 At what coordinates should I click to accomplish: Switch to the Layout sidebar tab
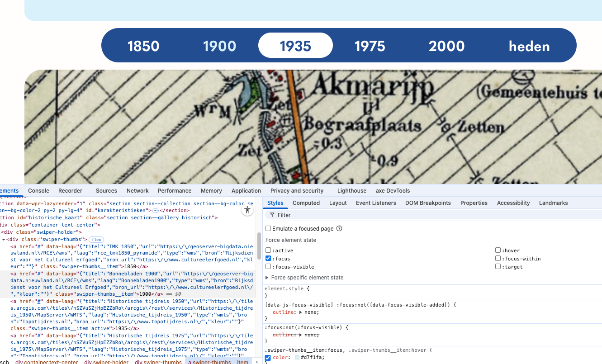[x=338, y=203]
